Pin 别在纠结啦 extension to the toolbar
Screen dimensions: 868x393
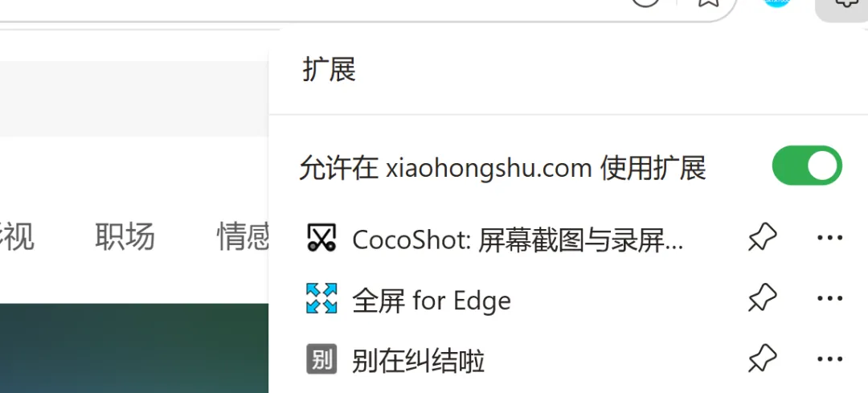(762, 359)
